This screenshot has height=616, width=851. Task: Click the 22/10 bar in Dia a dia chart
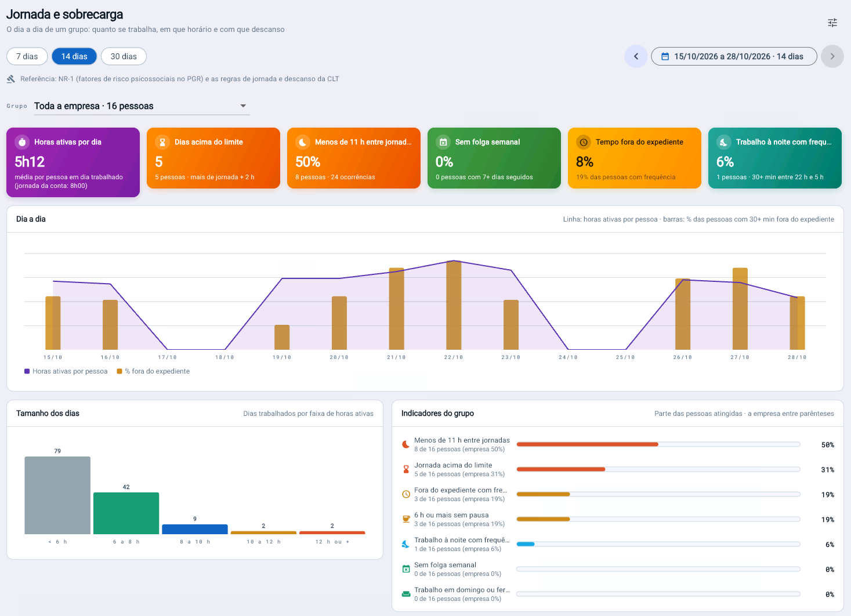pyautogui.click(x=454, y=305)
